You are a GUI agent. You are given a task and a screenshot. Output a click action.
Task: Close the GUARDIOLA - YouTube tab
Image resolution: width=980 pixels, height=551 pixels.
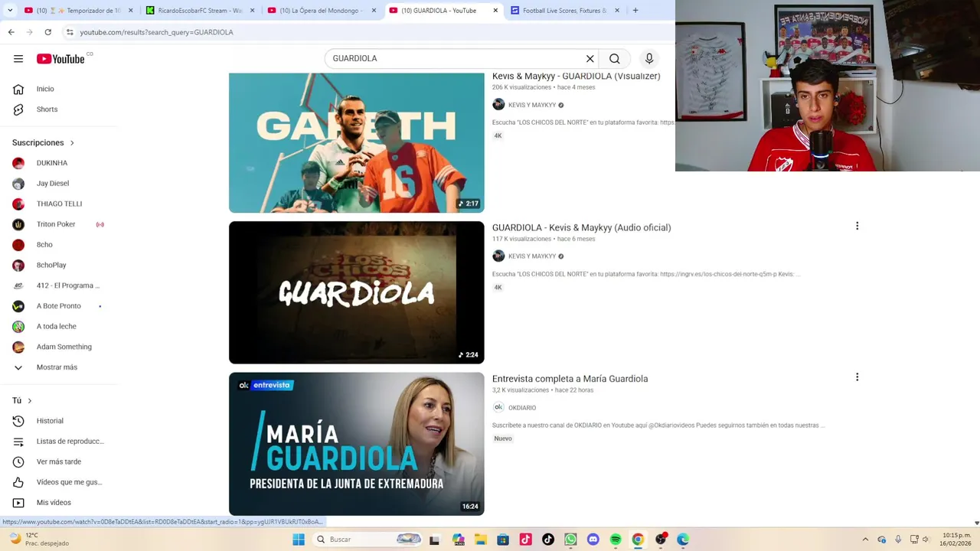coord(495,11)
